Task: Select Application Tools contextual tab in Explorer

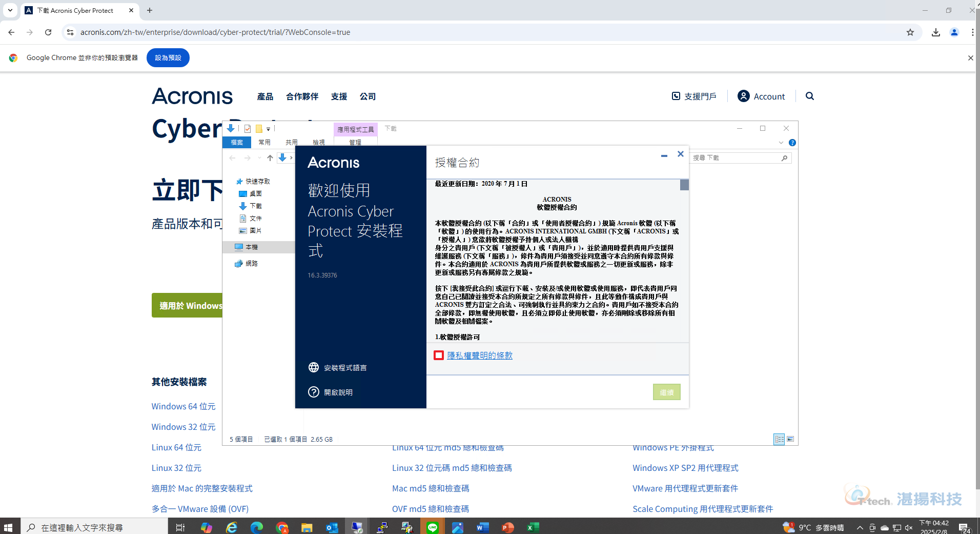Action: 356,129
